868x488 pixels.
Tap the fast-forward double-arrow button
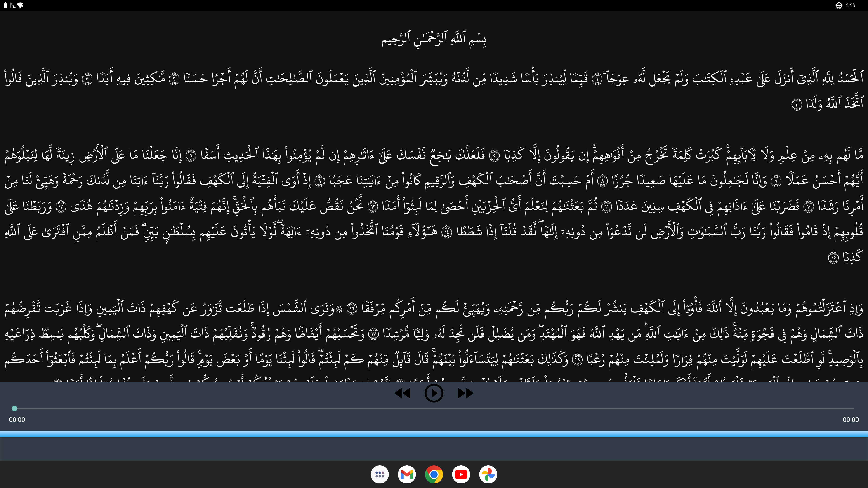(465, 393)
